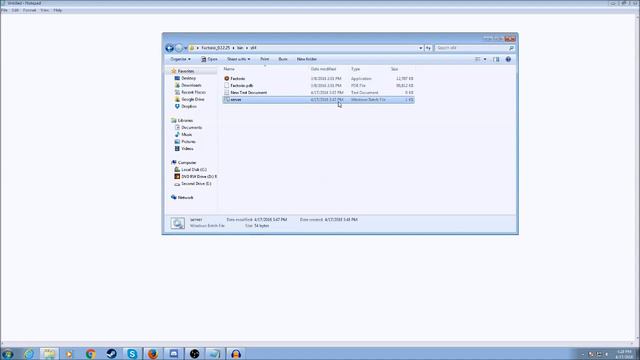The image size is (640, 360).
Task: Click the Open button in the Explorer toolbar
Action: point(209,59)
